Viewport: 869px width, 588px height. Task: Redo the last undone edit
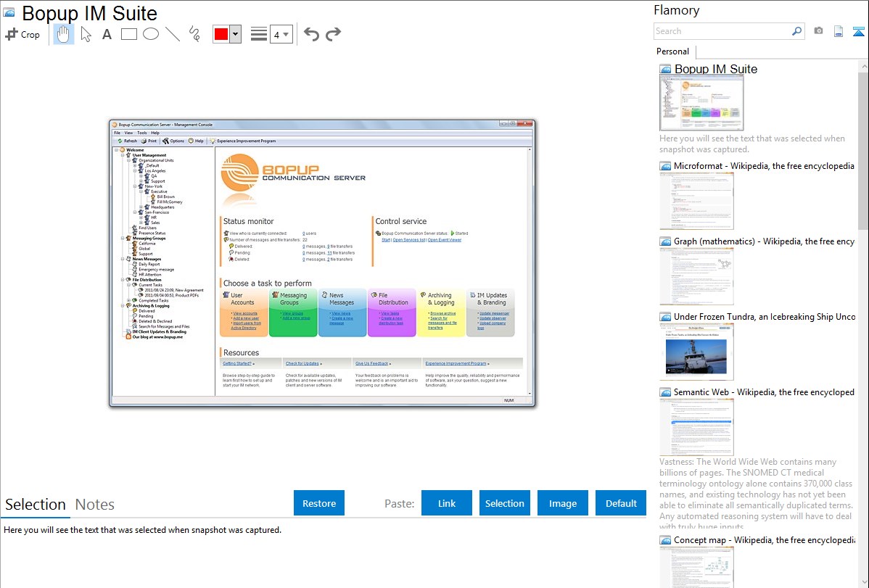[333, 34]
